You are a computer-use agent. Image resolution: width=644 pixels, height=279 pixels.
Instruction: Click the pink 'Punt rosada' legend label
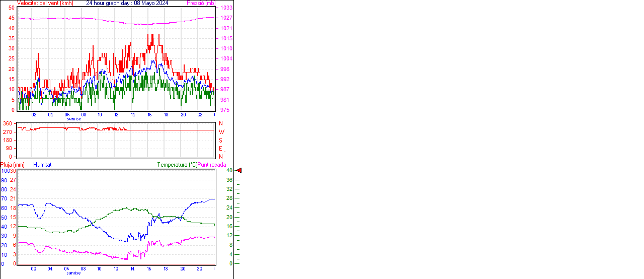pyautogui.click(x=212, y=165)
